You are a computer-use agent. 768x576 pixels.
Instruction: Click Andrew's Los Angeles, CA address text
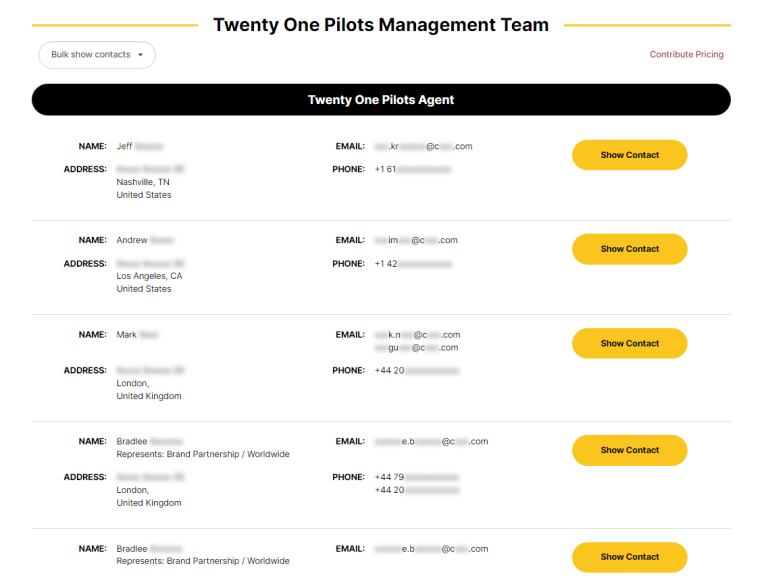(x=149, y=276)
